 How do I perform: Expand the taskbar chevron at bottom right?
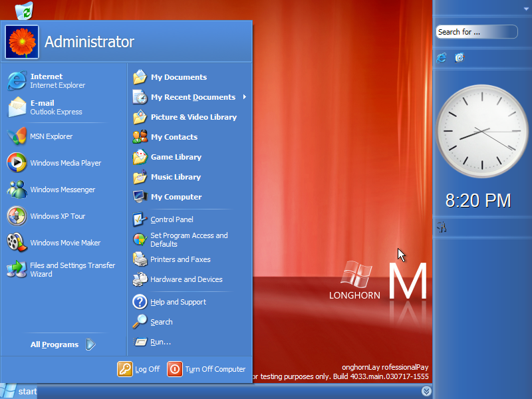pyautogui.click(x=426, y=392)
